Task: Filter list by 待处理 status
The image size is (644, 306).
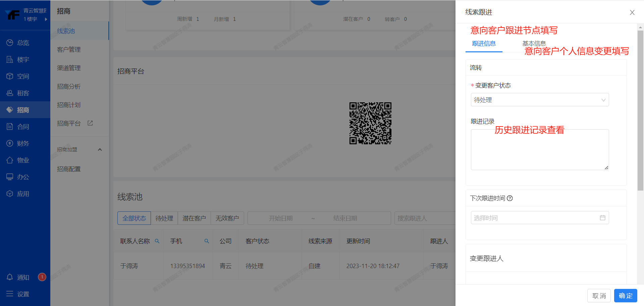Action: pos(164,218)
